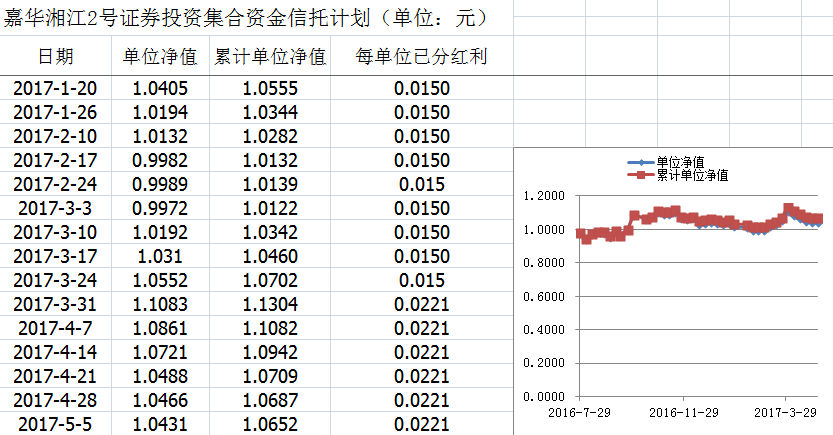Click the 每单位已分红利 header cell
Image resolution: width=833 pixels, height=435 pixels.
(421, 57)
